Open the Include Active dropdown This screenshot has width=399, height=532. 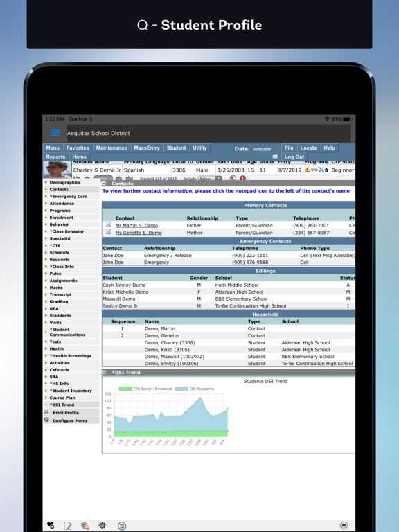[210, 179]
